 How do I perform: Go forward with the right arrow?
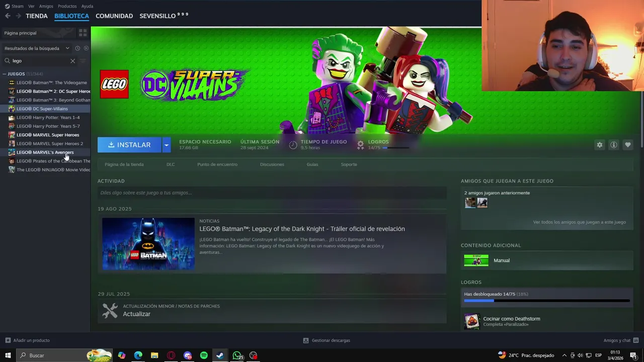pos(19,16)
